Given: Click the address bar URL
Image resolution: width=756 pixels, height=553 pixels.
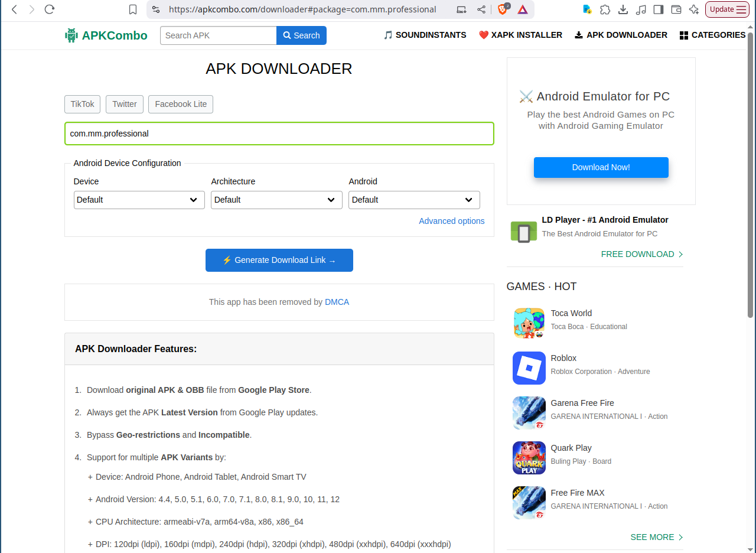Looking at the screenshot, I should (302, 9).
